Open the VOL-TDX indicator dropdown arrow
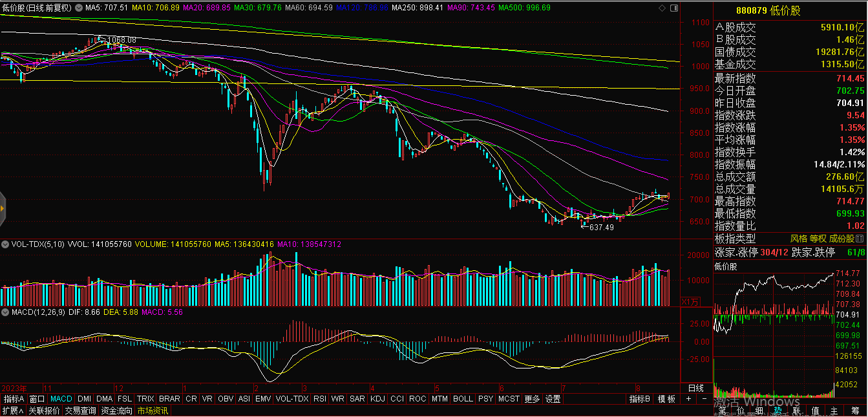 pyautogui.click(x=5, y=244)
